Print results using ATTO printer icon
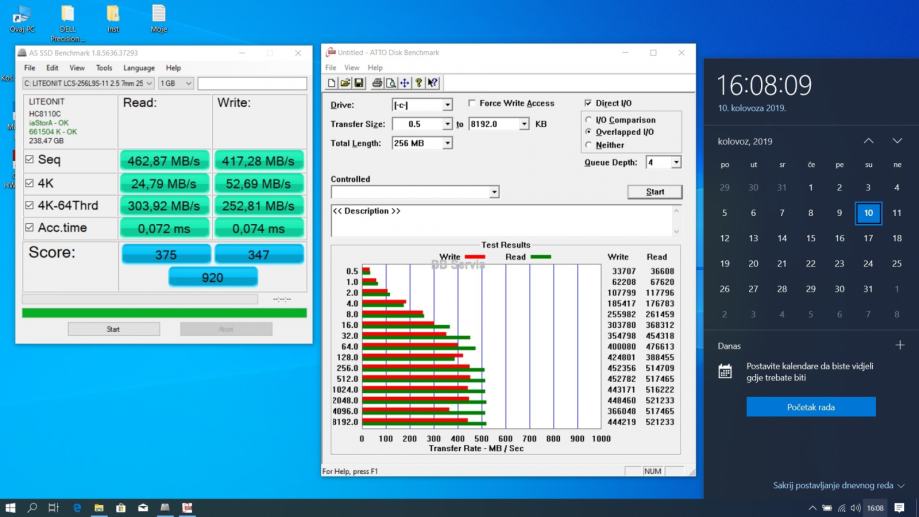This screenshot has width=919, height=517. [x=377, y=83]
